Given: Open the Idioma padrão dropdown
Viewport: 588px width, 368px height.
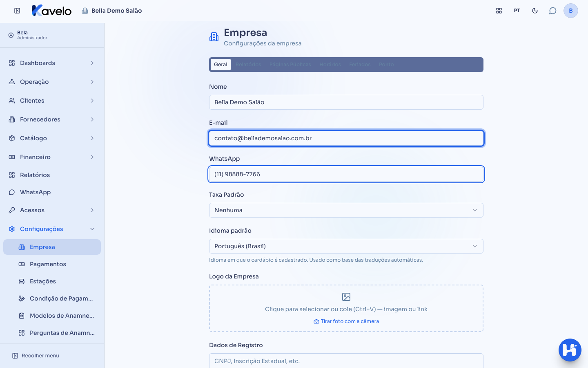Looking at the screenshot, I should (346, 246).
